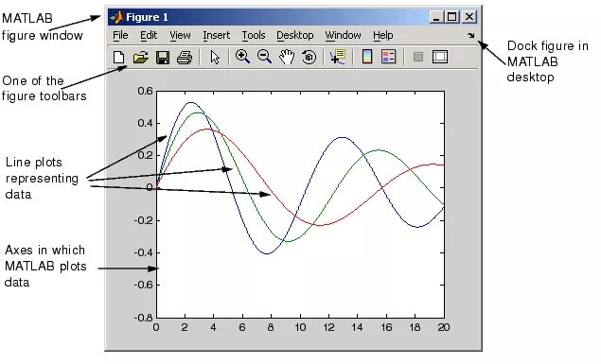The image size is (601, 364).
Task: Click the x-axis label 14
Action: tap(357, 328)
